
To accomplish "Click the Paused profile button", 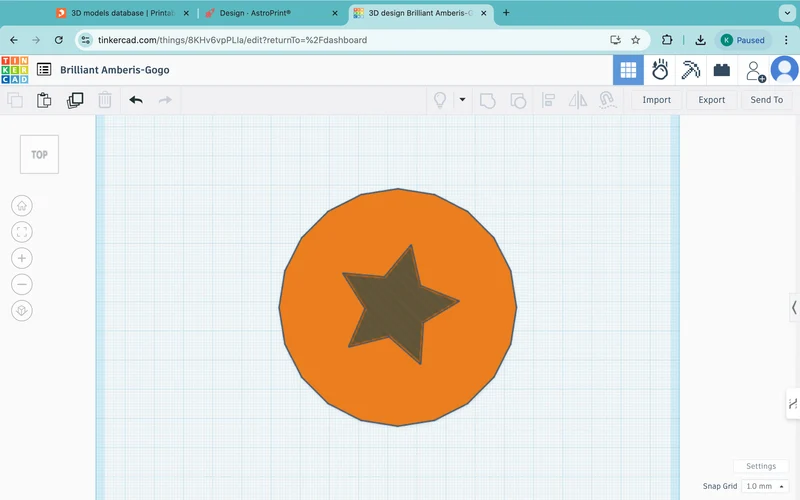I will tap(743, 40).
